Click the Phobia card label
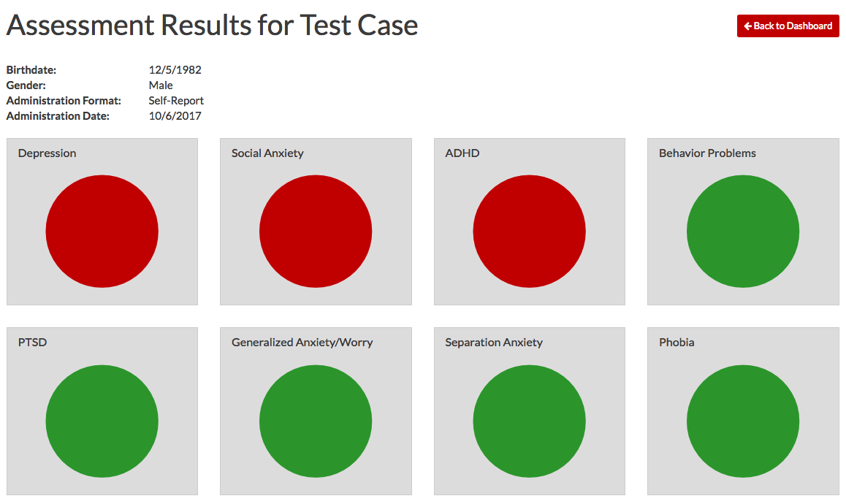The image size is (846, 504). coord(677,343)
